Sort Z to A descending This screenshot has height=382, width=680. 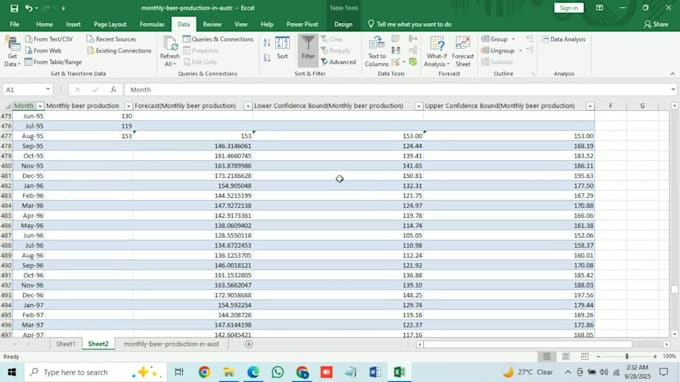267,57
